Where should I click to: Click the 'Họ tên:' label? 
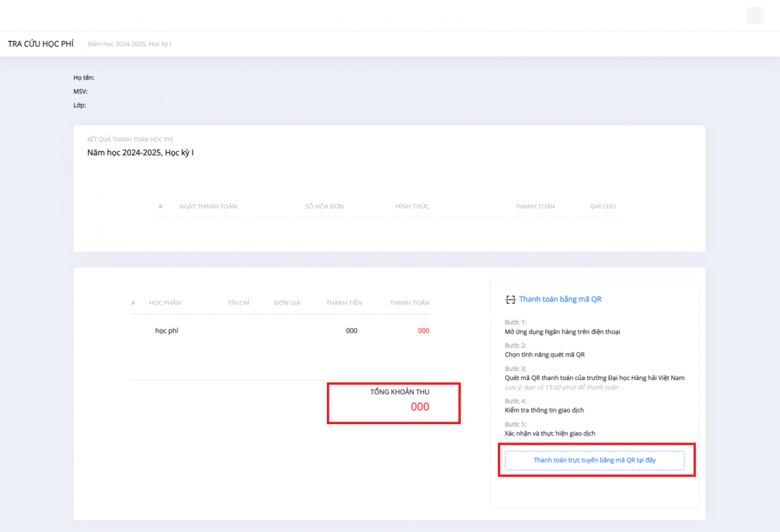click(84, 78)
